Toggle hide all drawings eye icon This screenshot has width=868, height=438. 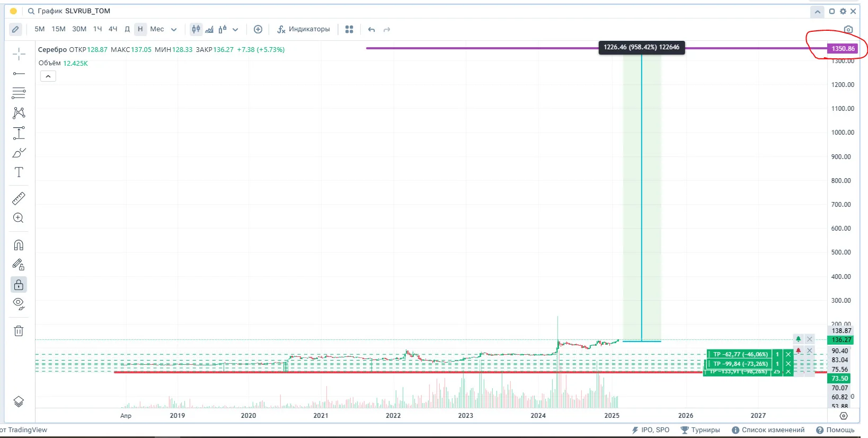(x=19, y=304)
